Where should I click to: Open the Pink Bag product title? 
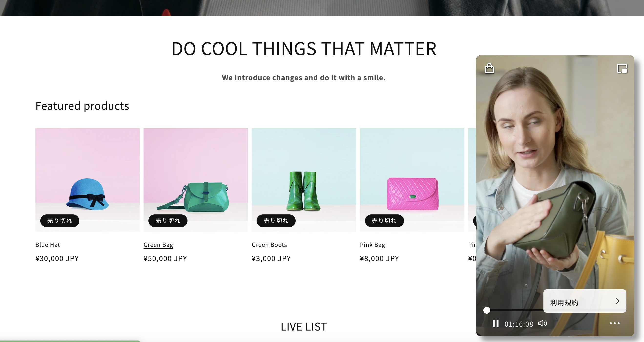(372, 245)
